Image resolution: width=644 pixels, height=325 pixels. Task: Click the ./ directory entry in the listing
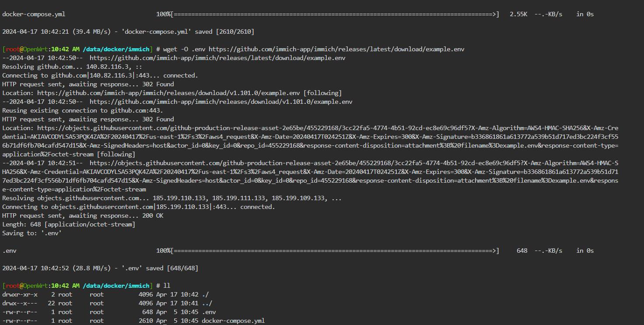205,294
